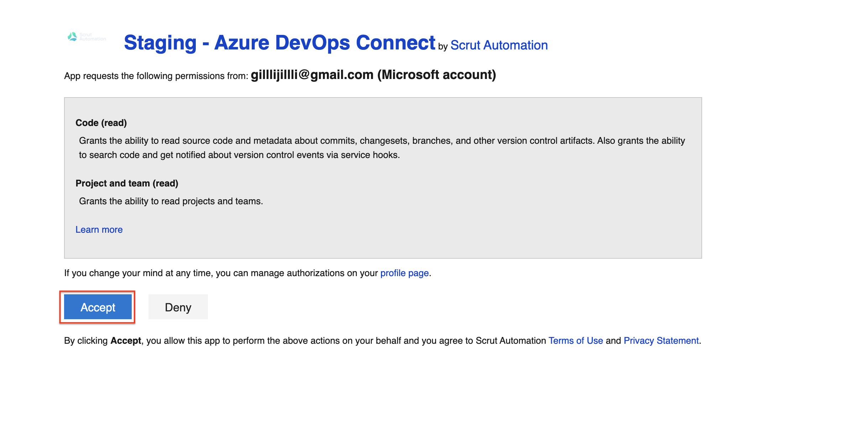The height and width of the screenshot is (432, 868).
Task: Open the profile page link
Action: click(x=404, y=273)
